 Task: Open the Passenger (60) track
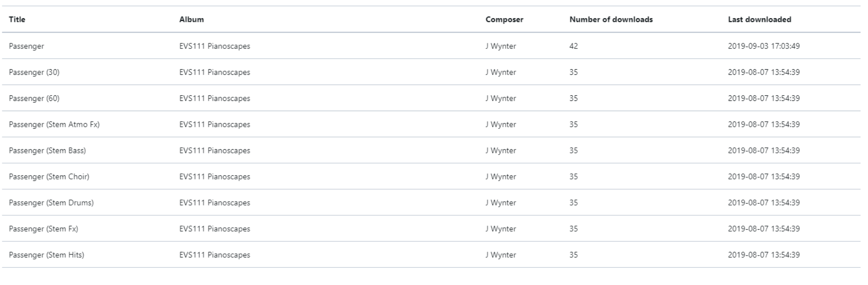[34, 98]
